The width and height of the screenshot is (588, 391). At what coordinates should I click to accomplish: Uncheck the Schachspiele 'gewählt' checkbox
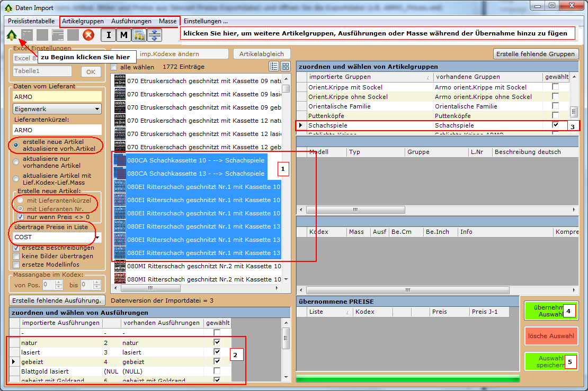click(555, 125)
